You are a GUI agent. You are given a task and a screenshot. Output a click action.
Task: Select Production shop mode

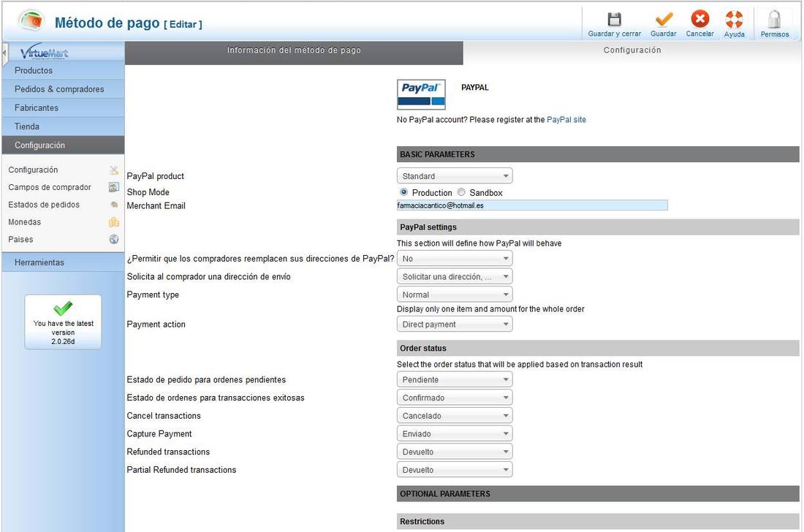click(x=403, y=192)
